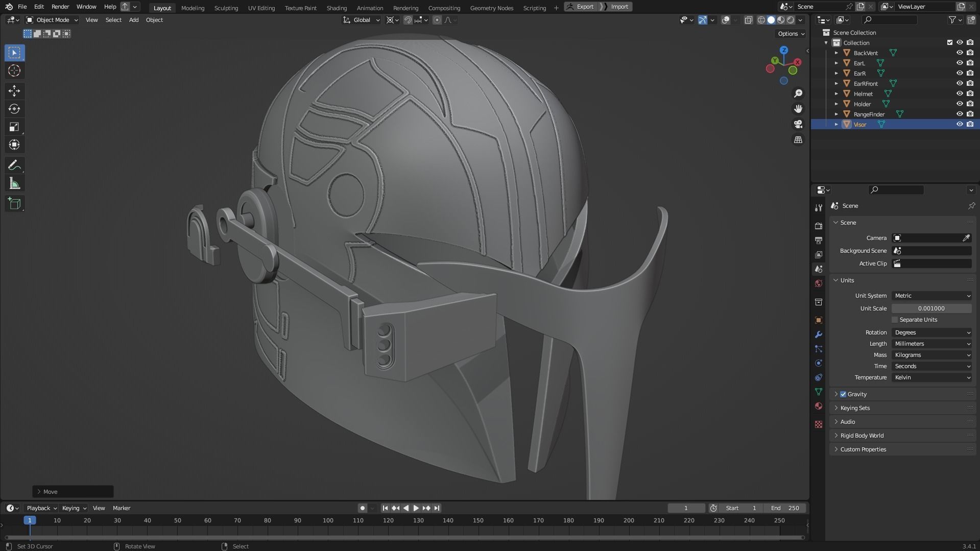Switch to the Sculpting workspace tab
The height and width of the screenshot is (551, 980).
click(x=226, y=8)
